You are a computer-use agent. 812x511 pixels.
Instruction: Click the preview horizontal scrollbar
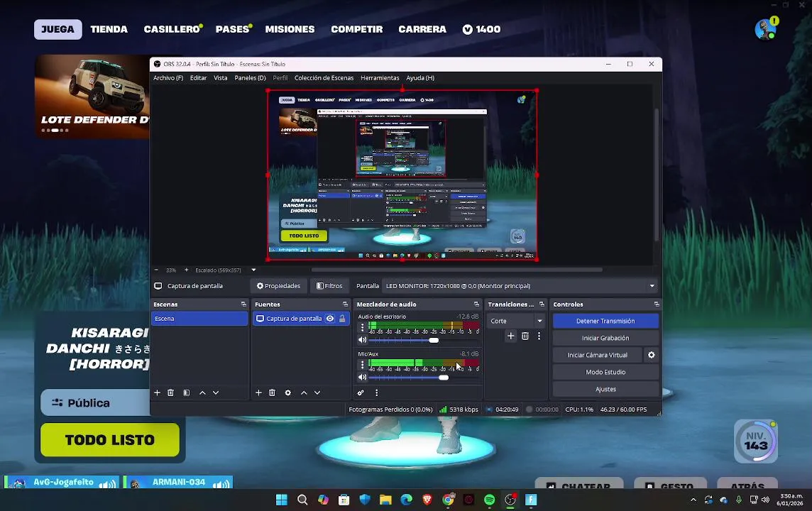[x=457, y=270]
